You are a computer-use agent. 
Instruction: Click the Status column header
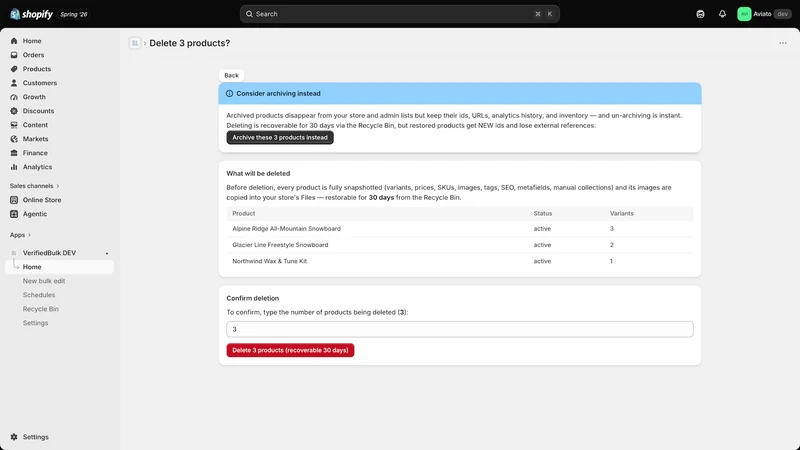point(542,213)
